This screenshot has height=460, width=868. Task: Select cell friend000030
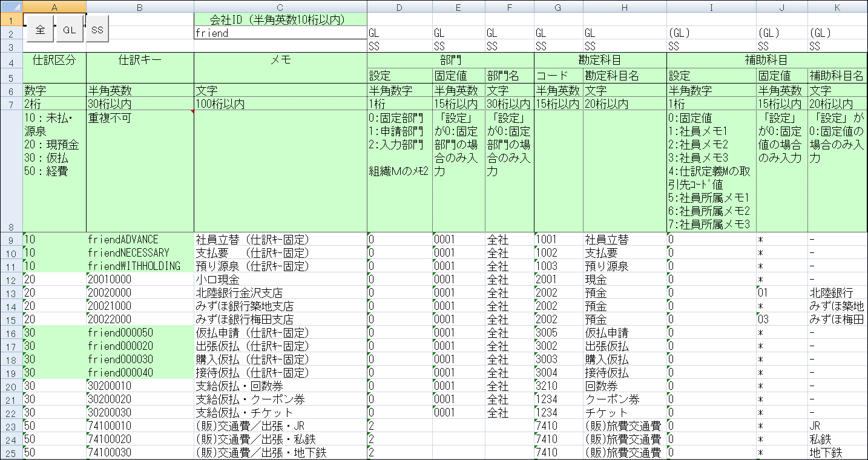coord(140,360)
